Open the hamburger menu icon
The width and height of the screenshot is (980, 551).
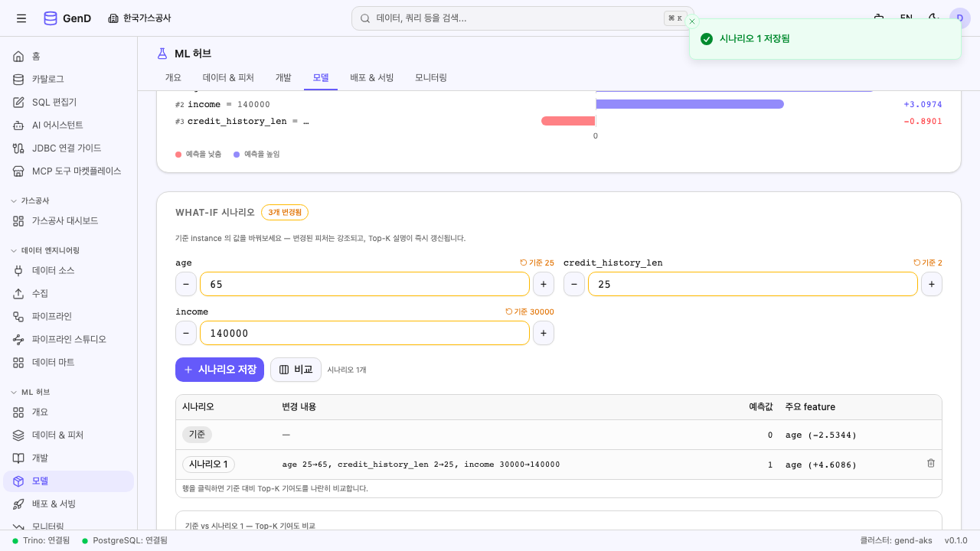tap(21, 18)
